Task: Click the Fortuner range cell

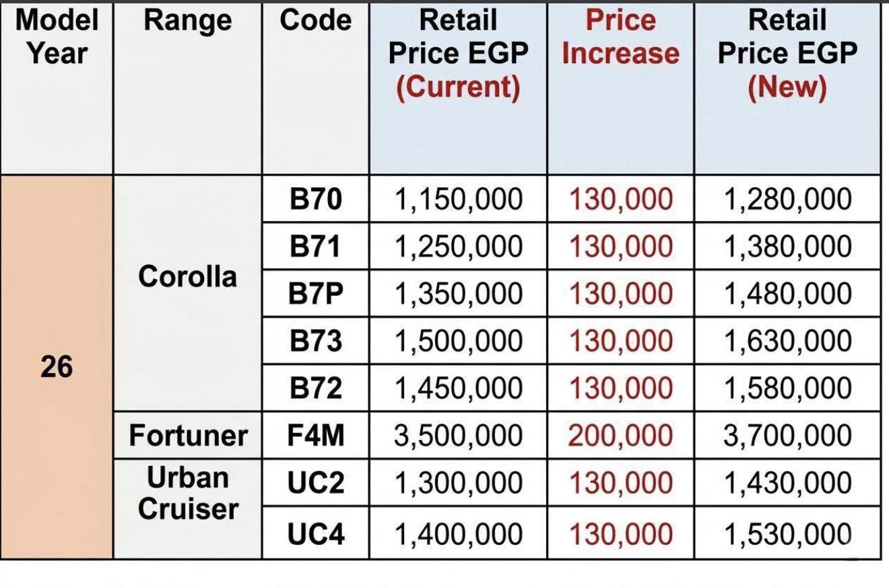Action: (188, 436)
